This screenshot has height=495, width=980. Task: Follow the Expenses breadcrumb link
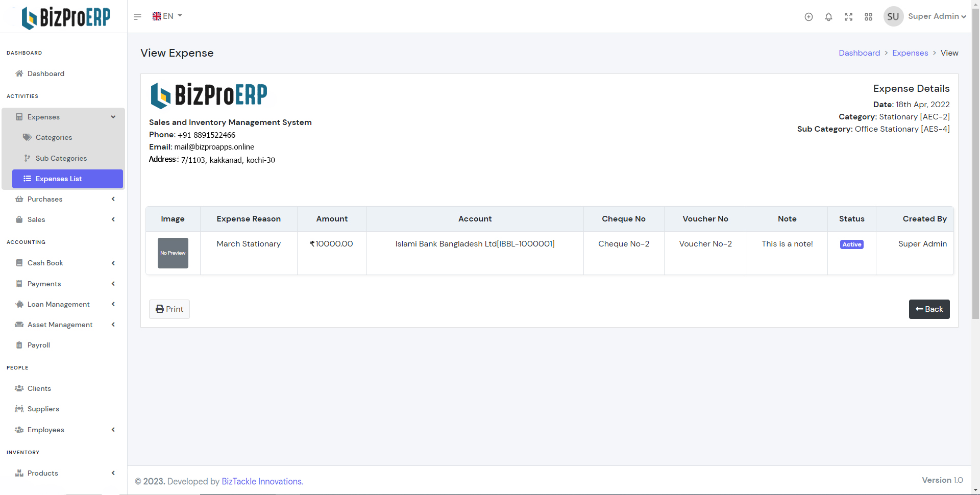(x=910, y=53)
